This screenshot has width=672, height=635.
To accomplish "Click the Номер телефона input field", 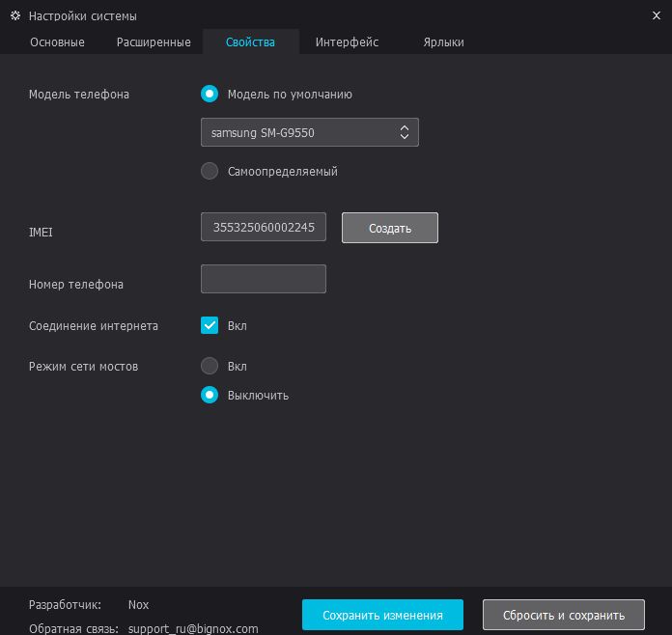I will pyautogui.click(x=264, y=279).
